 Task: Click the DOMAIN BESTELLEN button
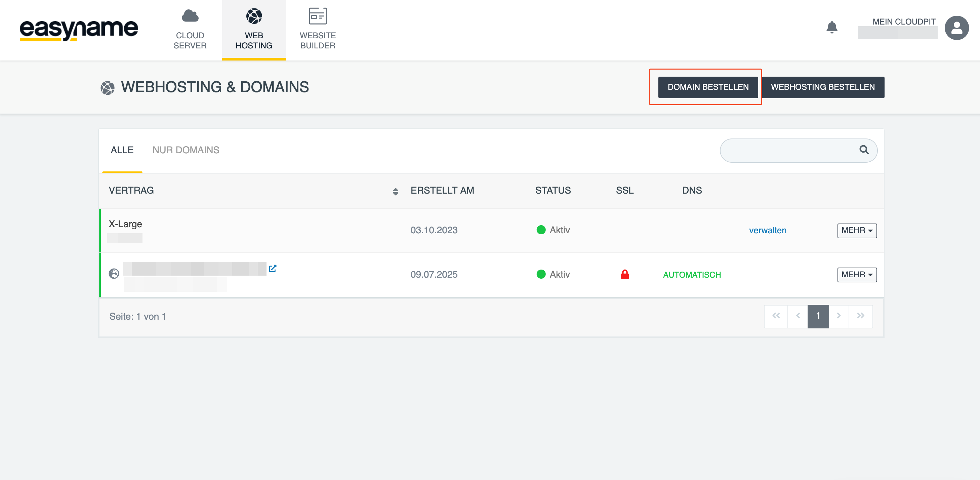pyautogui.click(x=707, y=87)
